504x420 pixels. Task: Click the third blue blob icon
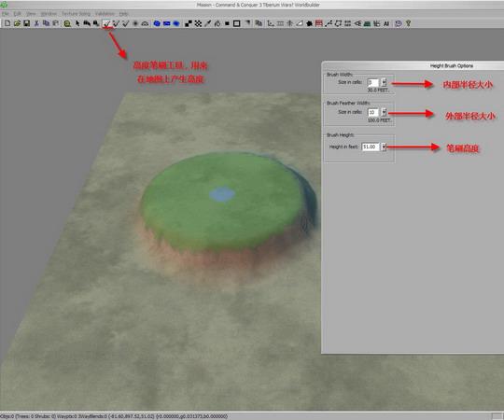[176, 23]
